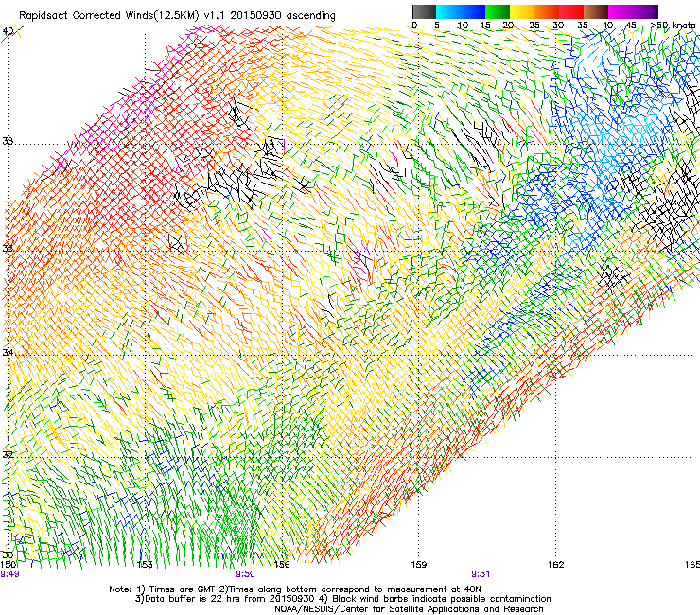Click the longitude label '162' on bottom axis
Screen dimensions: 700x615
(x=555, y=565)
